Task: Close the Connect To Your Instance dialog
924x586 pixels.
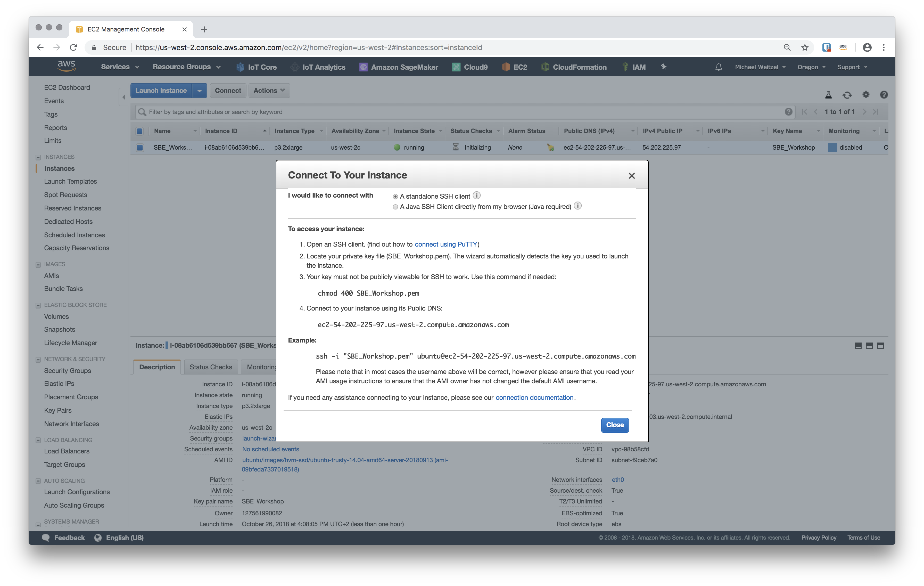Action: [631, 176]
